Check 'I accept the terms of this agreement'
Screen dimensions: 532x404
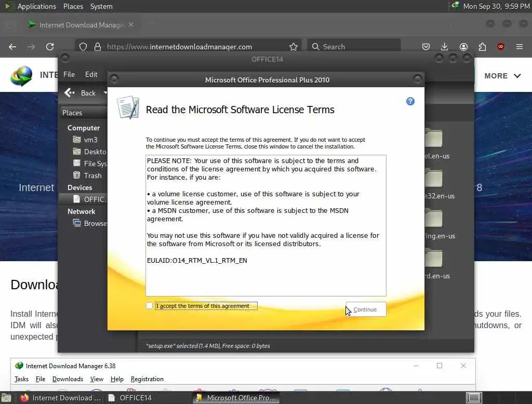pos(149,306)
